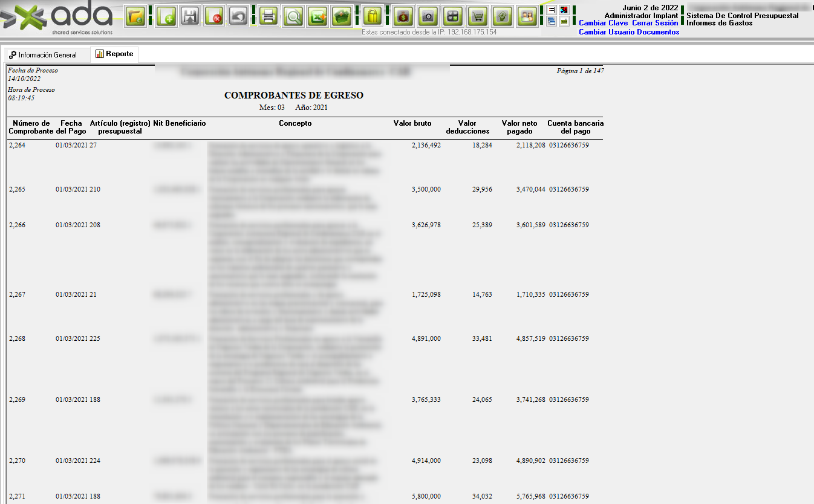814x504 pixels.
Task: Click the padlock icon in the toolbar
Action: tap(373, 16)
